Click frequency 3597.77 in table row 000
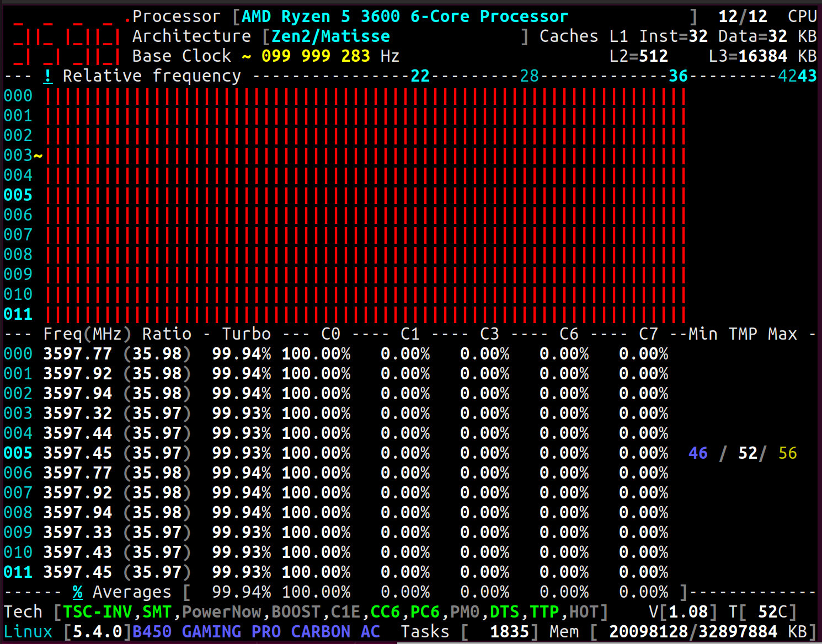 pyautogui.click(x=78, y=354)
